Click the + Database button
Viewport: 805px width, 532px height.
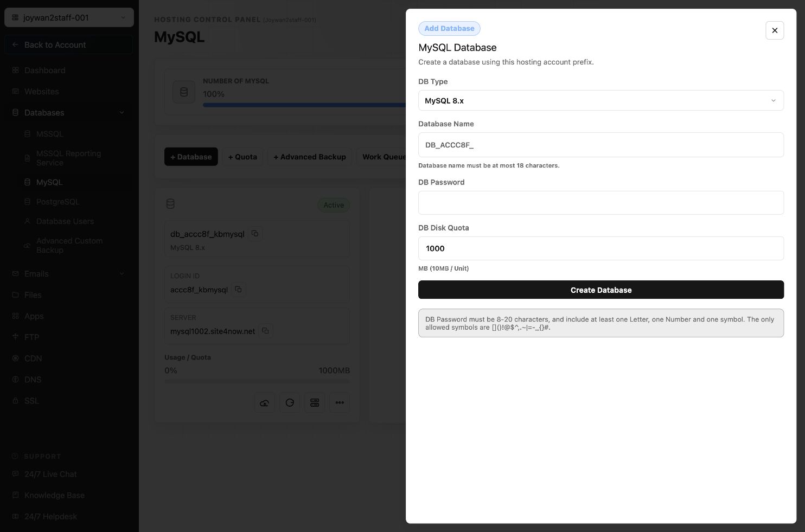click(191, 157)
